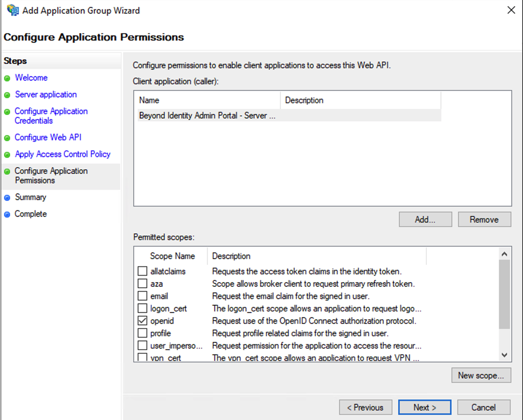
Task: Click the blue bullet beside Summary step
Action: tap(7, 198)
